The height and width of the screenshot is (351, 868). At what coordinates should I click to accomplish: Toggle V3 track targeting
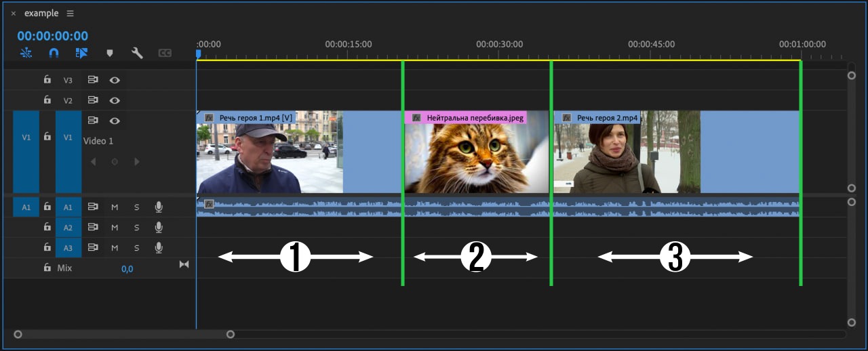point(68,80)
